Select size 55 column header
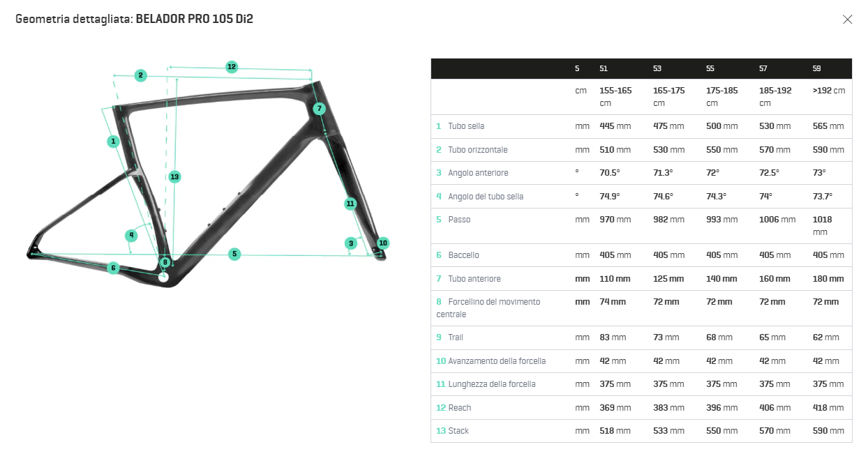Viewport: 868px width, 456px height. click(x=710, y=68)
